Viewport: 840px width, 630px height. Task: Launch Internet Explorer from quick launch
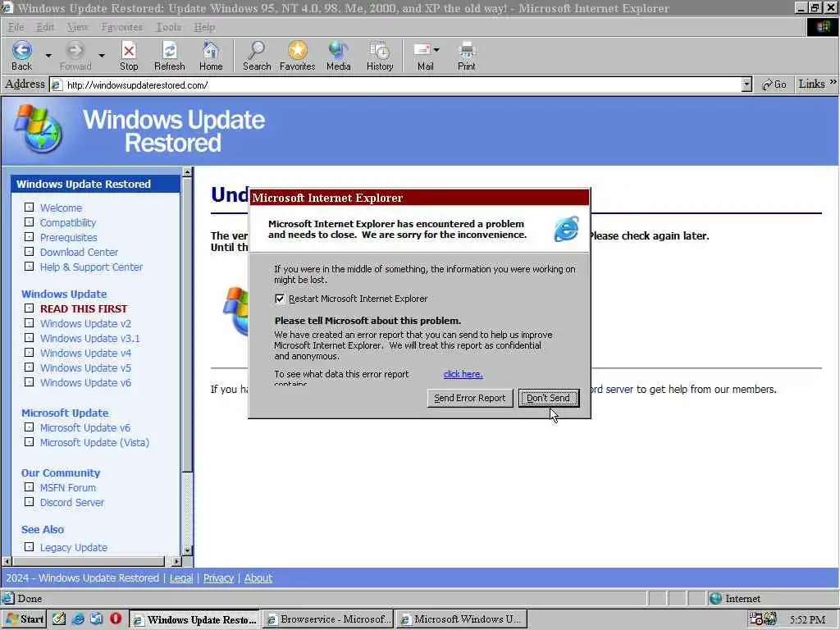pyautogui.click(x=78, y=619)
